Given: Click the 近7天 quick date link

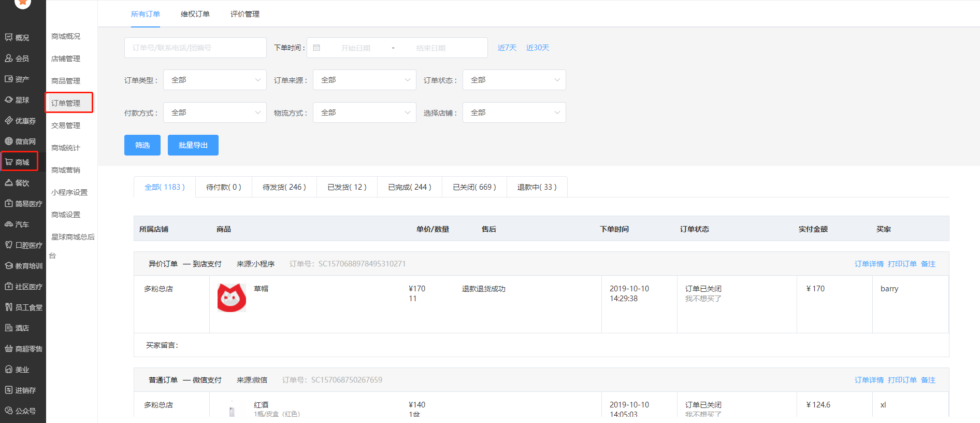Looking at the screenshot, I should (507, 48).
